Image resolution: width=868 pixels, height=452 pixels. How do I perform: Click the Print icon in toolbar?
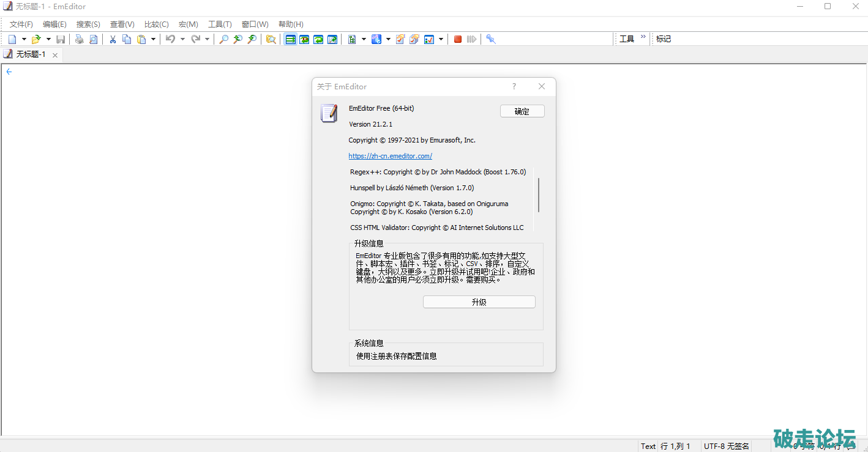[80, 39]
